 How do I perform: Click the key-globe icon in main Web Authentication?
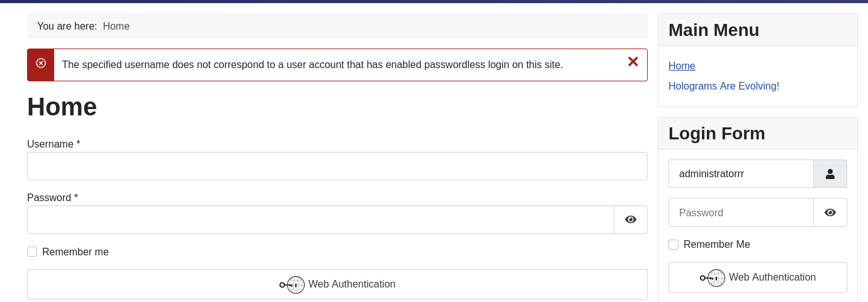tap(292, 285)
